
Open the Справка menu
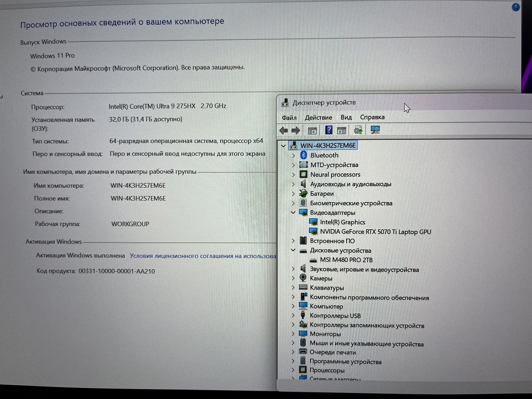click(372, 117)
